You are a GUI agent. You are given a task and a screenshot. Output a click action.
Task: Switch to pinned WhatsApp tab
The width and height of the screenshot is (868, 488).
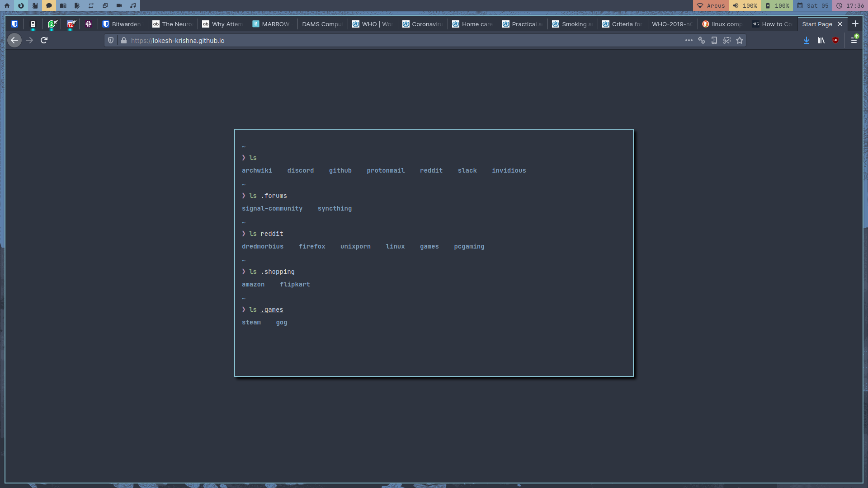click(x=52, y=24)
